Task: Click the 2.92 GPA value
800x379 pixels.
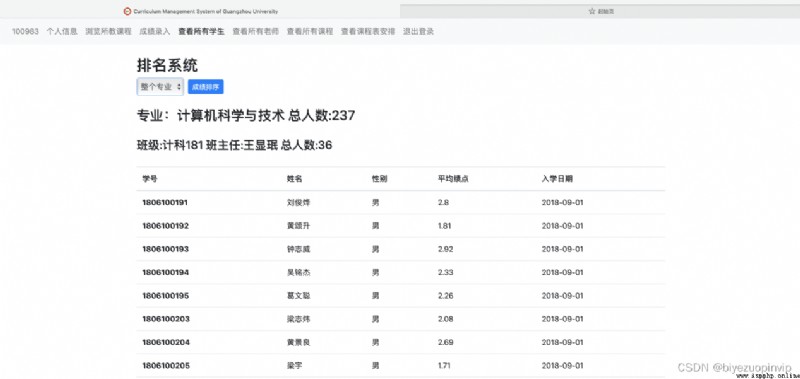Action: click(x=446, y=249)
